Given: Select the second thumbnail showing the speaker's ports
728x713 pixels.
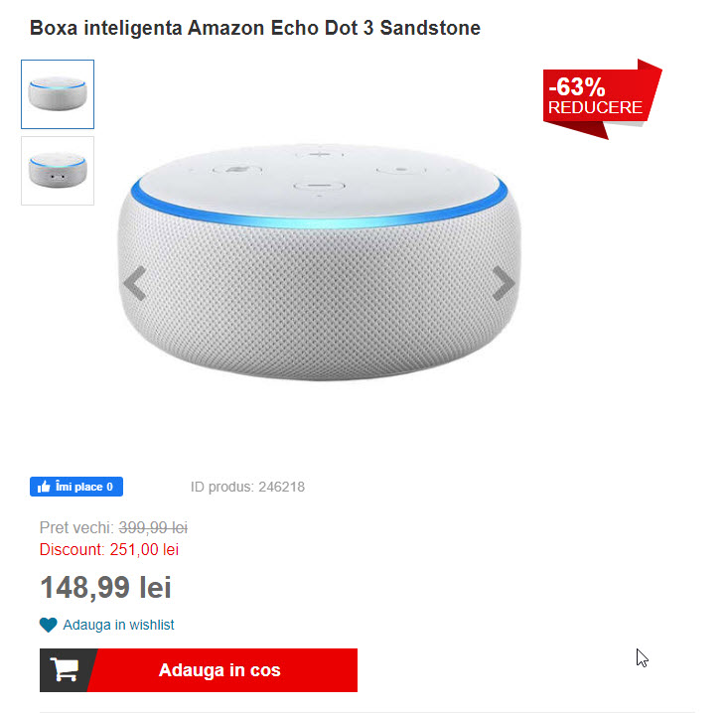Looking at the screenshot, I should [58, 171].
